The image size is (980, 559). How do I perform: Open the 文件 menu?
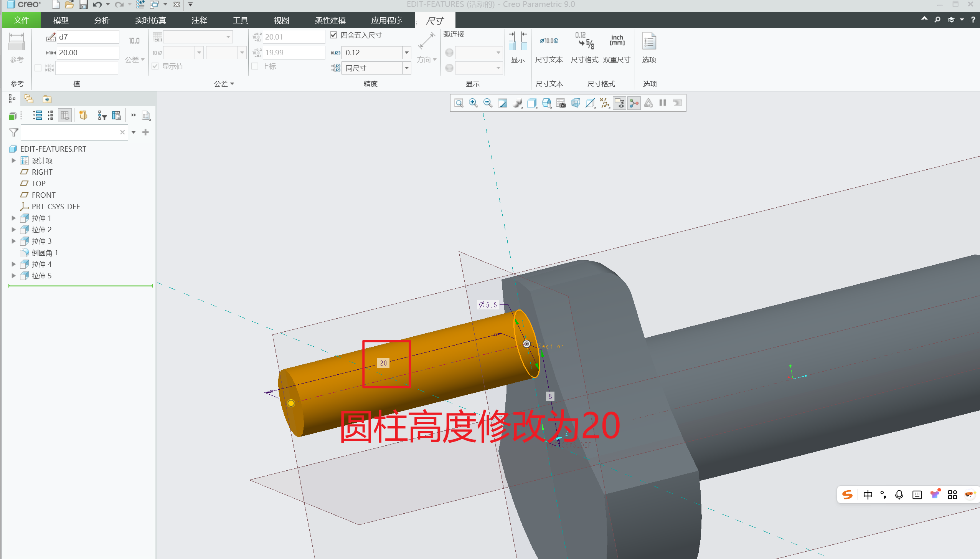pos(21,20)
